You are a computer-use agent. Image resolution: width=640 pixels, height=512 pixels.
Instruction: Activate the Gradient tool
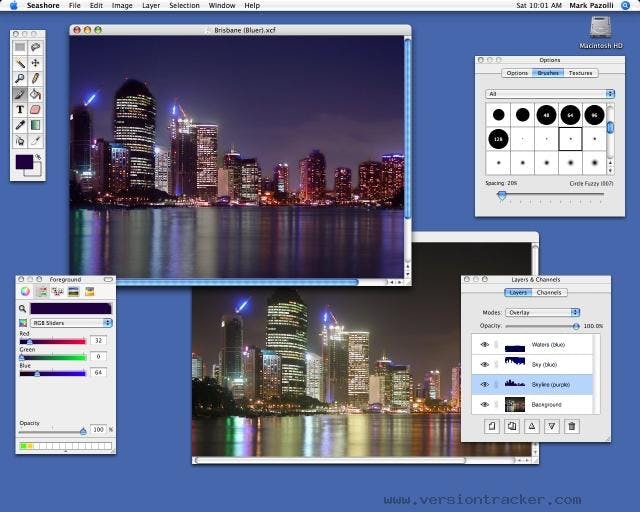(x=36, y=125)
